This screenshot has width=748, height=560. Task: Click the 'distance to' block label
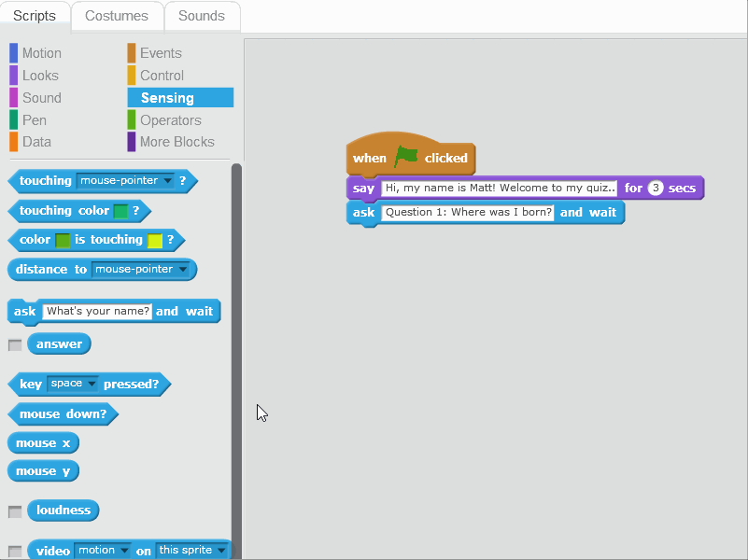tap(51, 270)
